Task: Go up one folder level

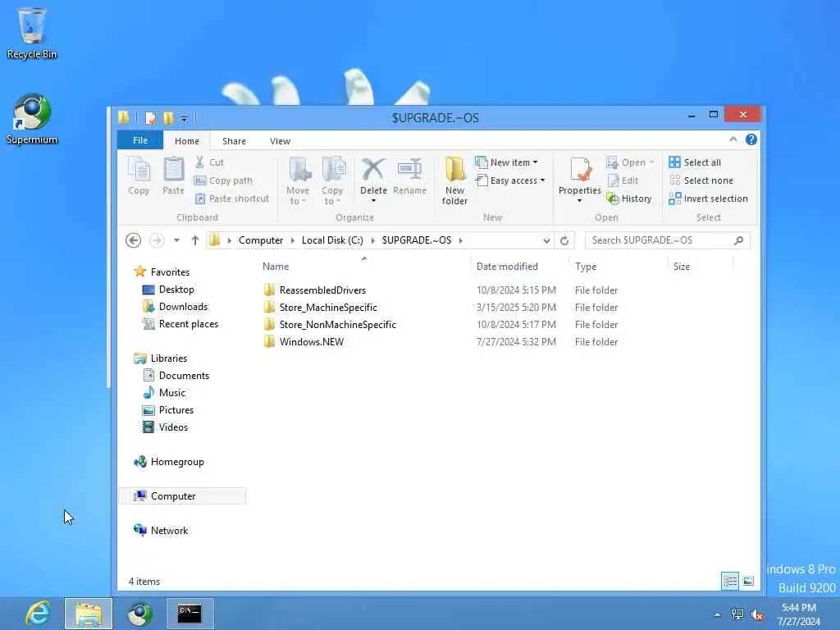Action: coord(195,240)
